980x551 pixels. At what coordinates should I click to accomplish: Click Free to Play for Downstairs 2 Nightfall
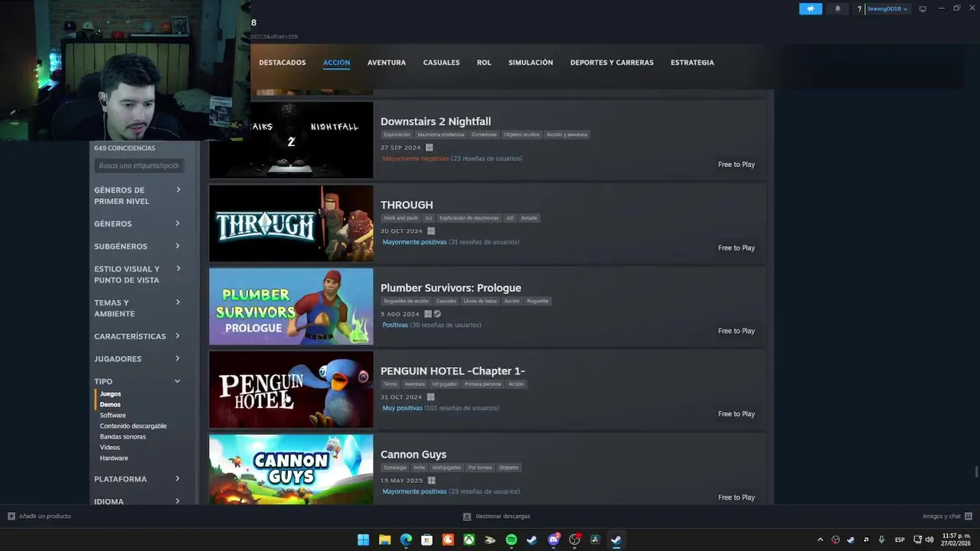[x=737, y=165]
